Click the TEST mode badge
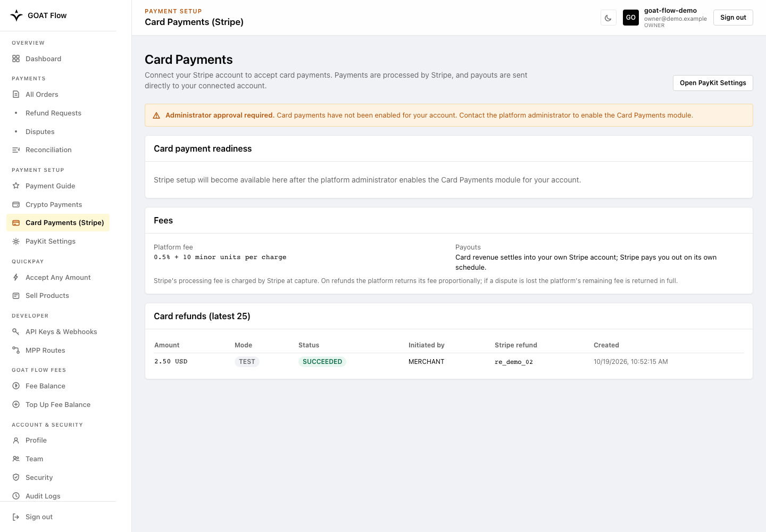This screenshot has height=532, width=766. tap(247, 362)
